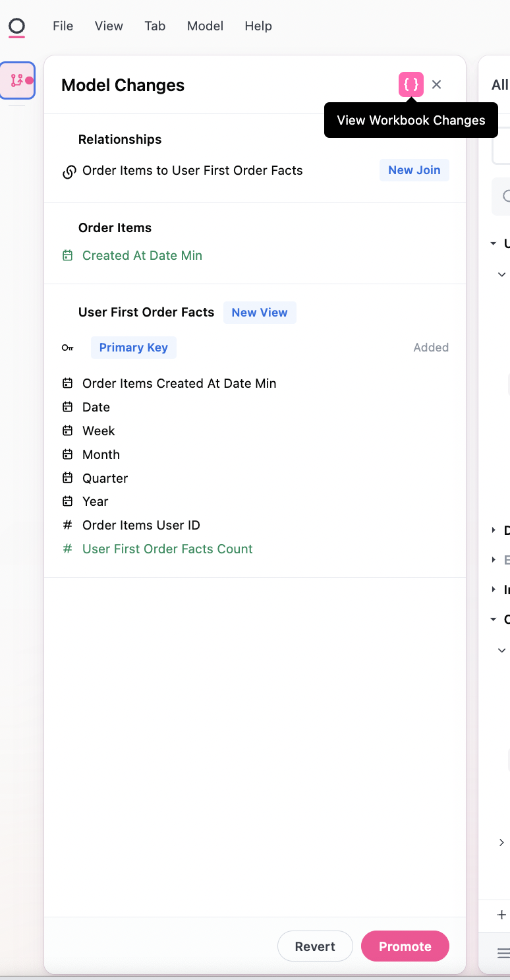
Task: Click the Omni logo icon
Action: coord(16,26)
